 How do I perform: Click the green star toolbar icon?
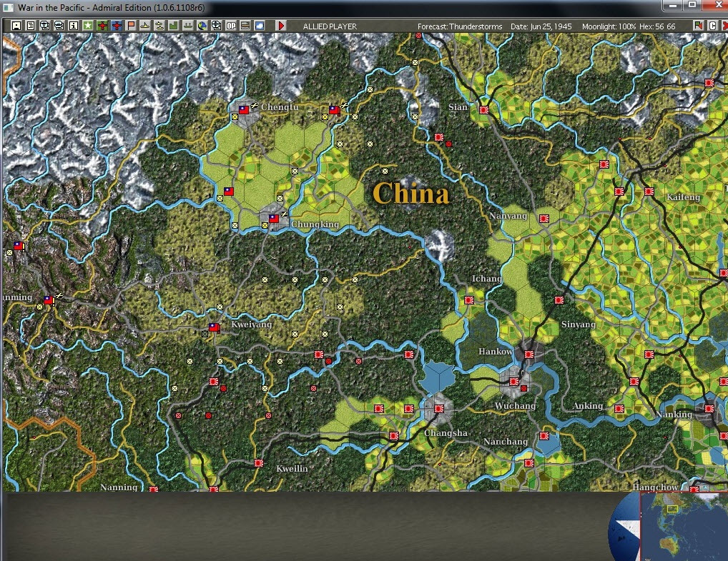pos(88,26)
